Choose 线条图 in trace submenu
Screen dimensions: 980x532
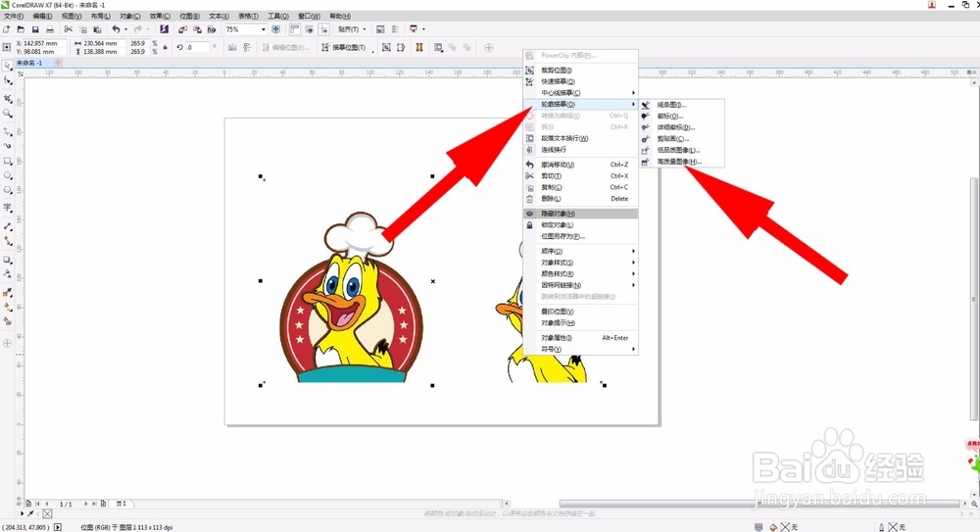[x=682, y=105]
